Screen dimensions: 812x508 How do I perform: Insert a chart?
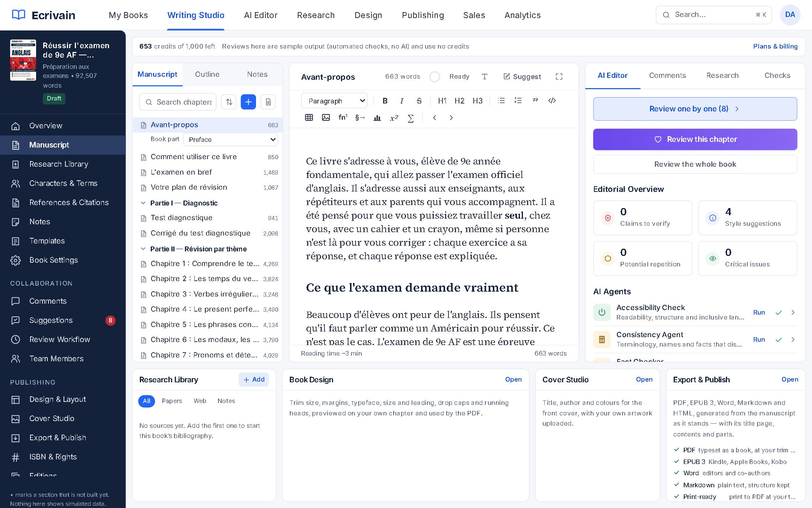pyautogui.click(x=377, y=118)
